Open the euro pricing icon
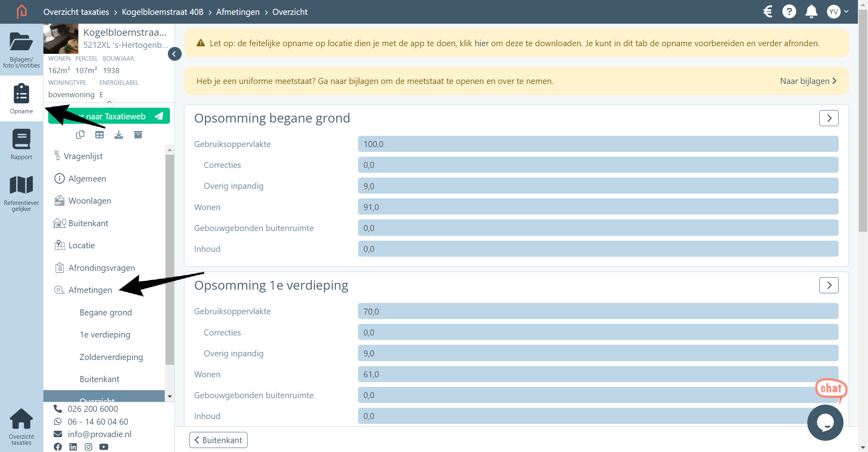This screenshot has width=868, height=452. (768, 12)
